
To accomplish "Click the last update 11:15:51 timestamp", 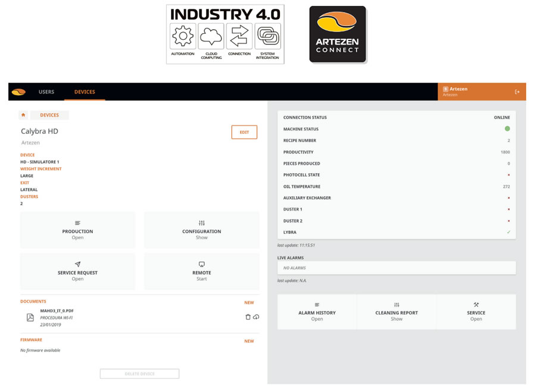I will tap(296, 245).
